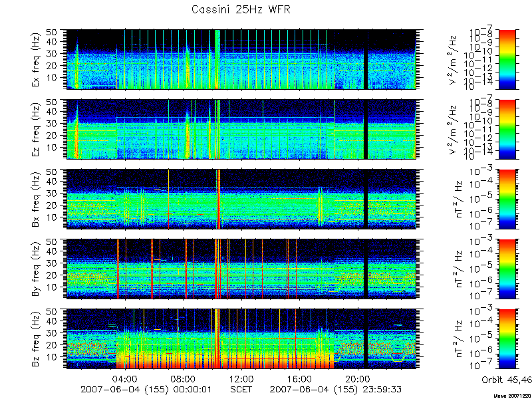532x399 pixels.
Task: Click the end timestamp "2007-06-04 (155) 23:59:33"
Action: coord(336,390)
